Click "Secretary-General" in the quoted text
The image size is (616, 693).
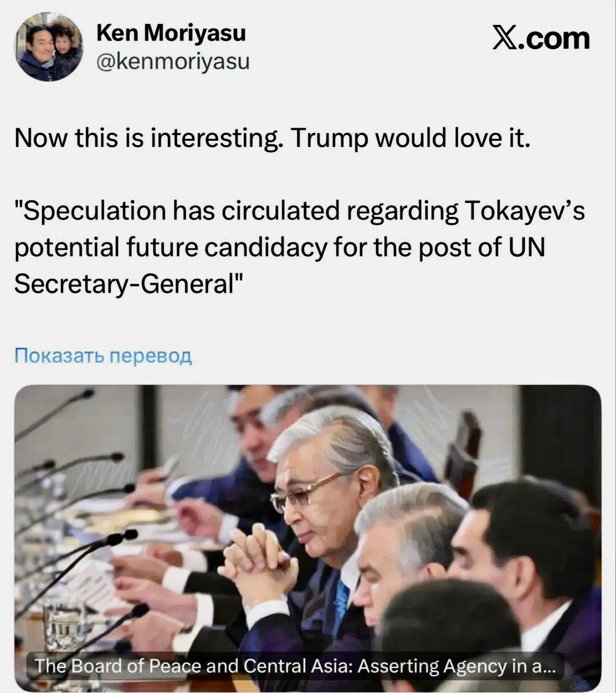[x=123, y=283]
